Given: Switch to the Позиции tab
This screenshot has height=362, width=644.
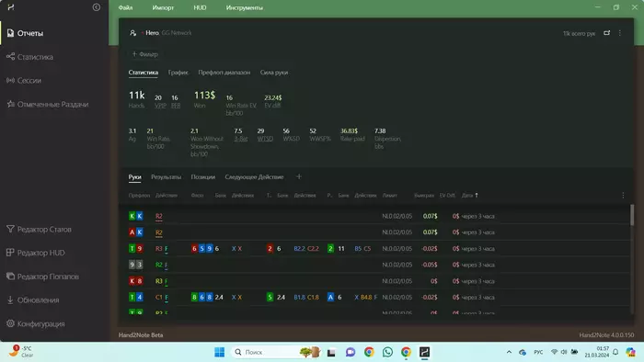Looking at the screenshot, I should pos(203,177).
